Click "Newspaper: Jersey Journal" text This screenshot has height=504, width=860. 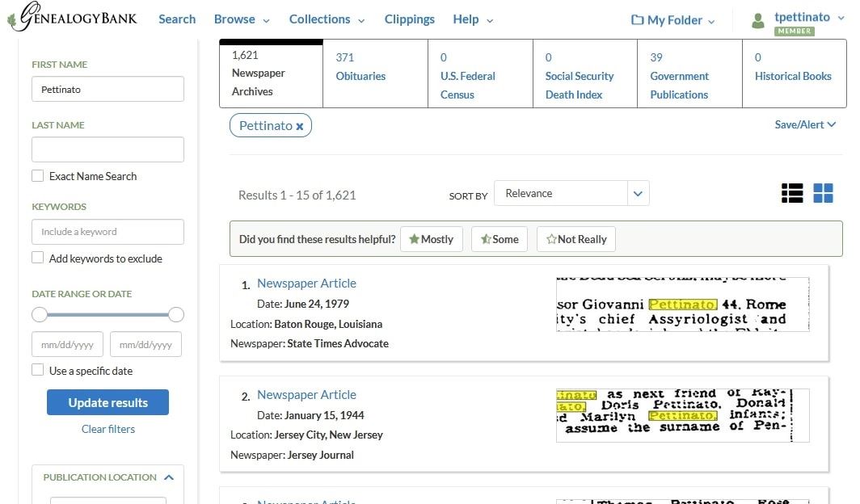pos(292,455)
